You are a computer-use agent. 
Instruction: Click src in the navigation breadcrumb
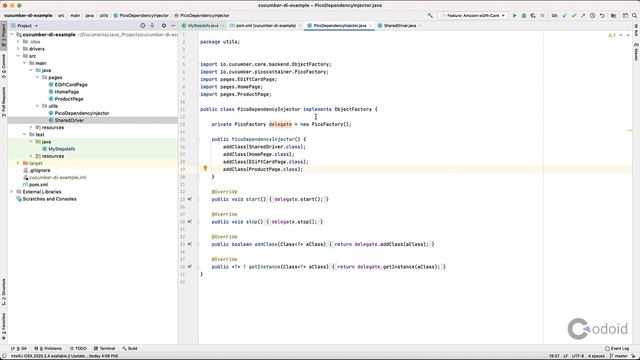61,16
